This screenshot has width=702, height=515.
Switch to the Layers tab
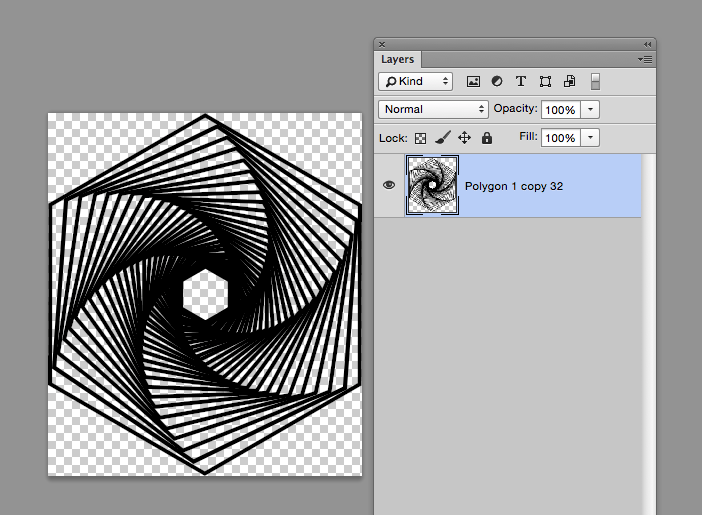click(x=398, y=59)
